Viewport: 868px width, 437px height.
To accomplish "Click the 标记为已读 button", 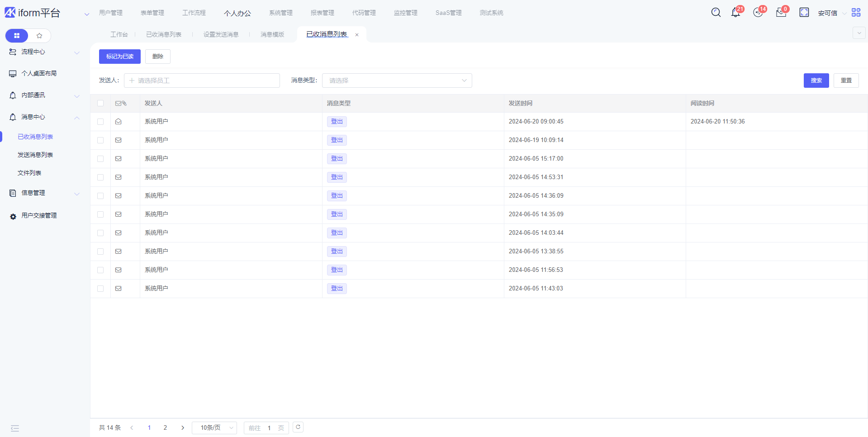I will [x=120, y=57].
